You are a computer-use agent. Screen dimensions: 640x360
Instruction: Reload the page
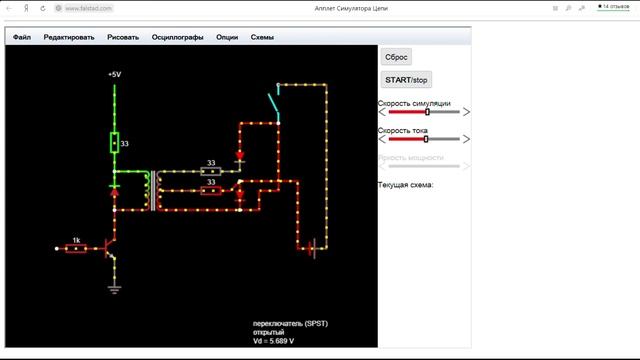coord(43,8)
